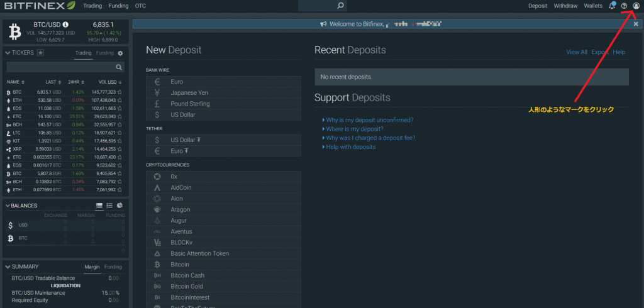Favorite the LTC ticker star
Image resolution: width=644 pixels, height=308 pixels.
[x=119, y=133]
